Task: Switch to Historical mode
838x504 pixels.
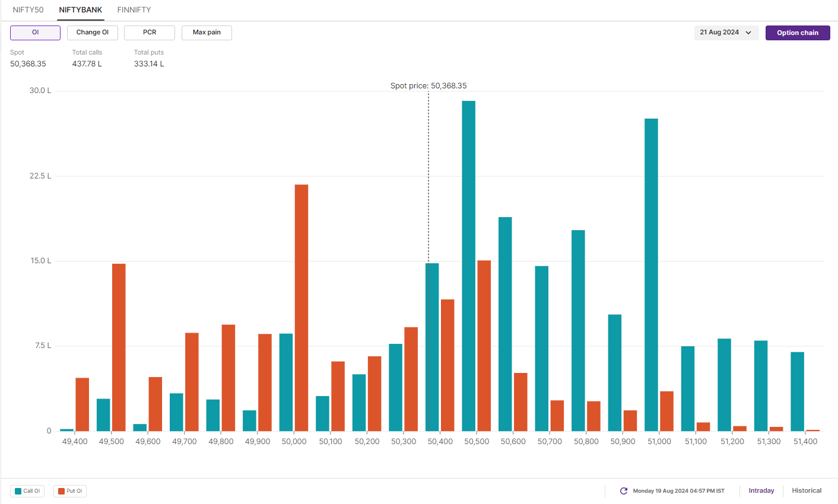Action: (807, 491)
